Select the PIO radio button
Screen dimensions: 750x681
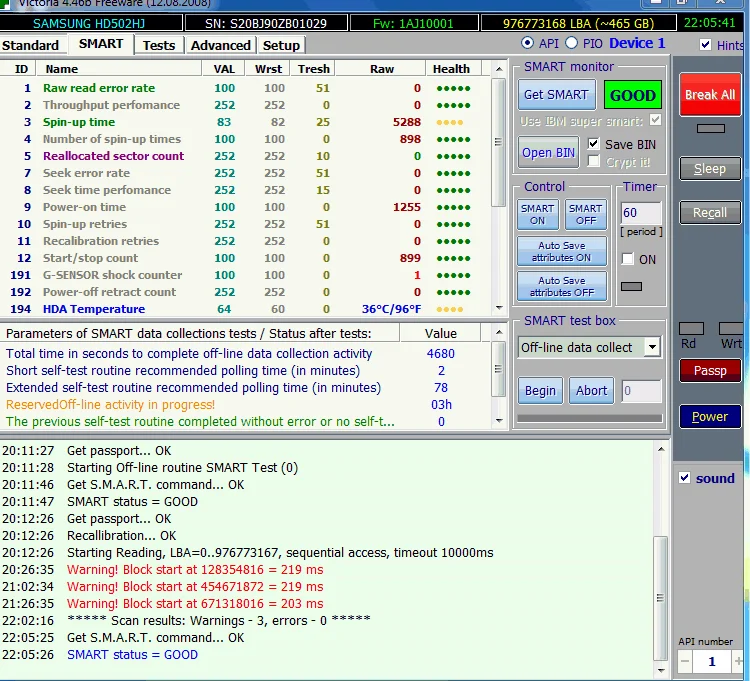point(572,43)
